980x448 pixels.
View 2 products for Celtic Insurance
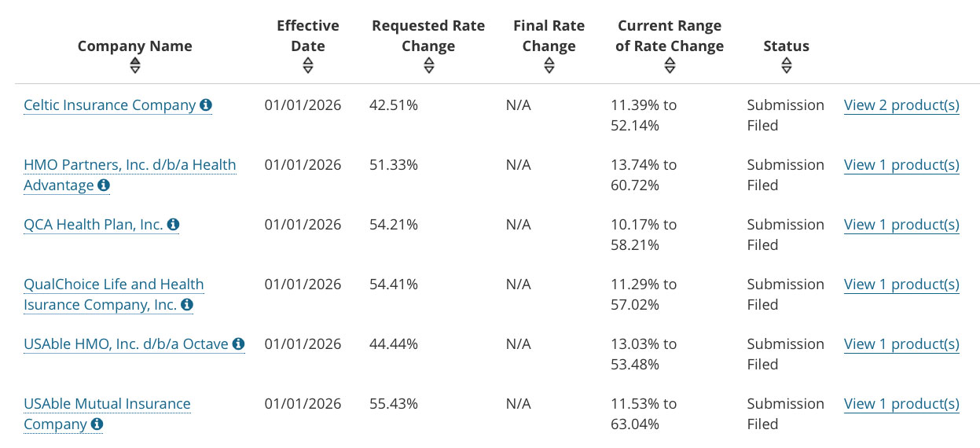click(901, 105)
